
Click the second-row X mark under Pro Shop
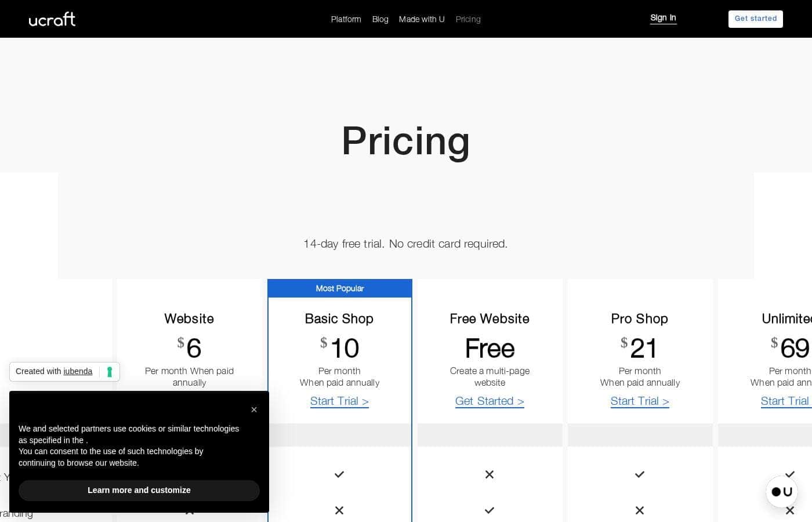point(640,510)
